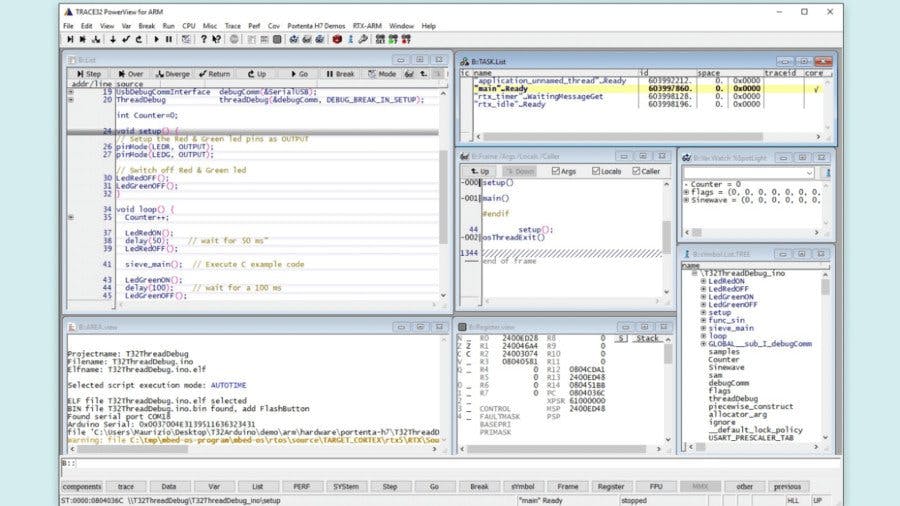900x506 pixels.
Task: Click the first blue glasses icon in toolbar
Action: click(x=294, y=40)
